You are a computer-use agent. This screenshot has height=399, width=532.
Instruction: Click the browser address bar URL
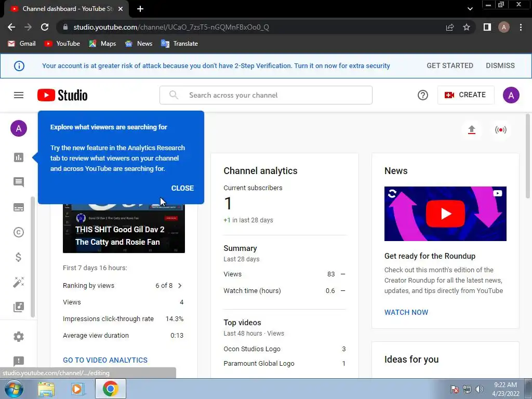(x=171, y=27)
